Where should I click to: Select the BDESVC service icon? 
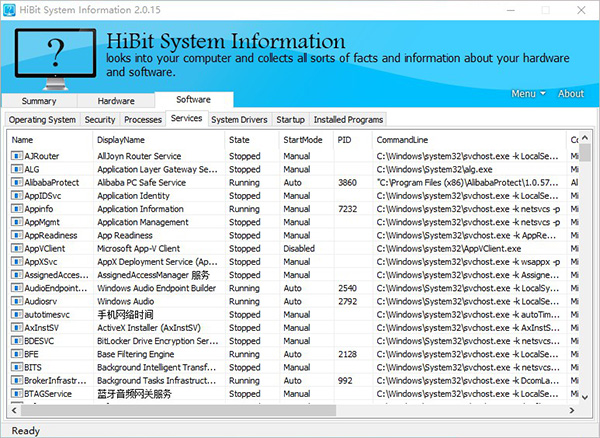(x=17, y=341)
